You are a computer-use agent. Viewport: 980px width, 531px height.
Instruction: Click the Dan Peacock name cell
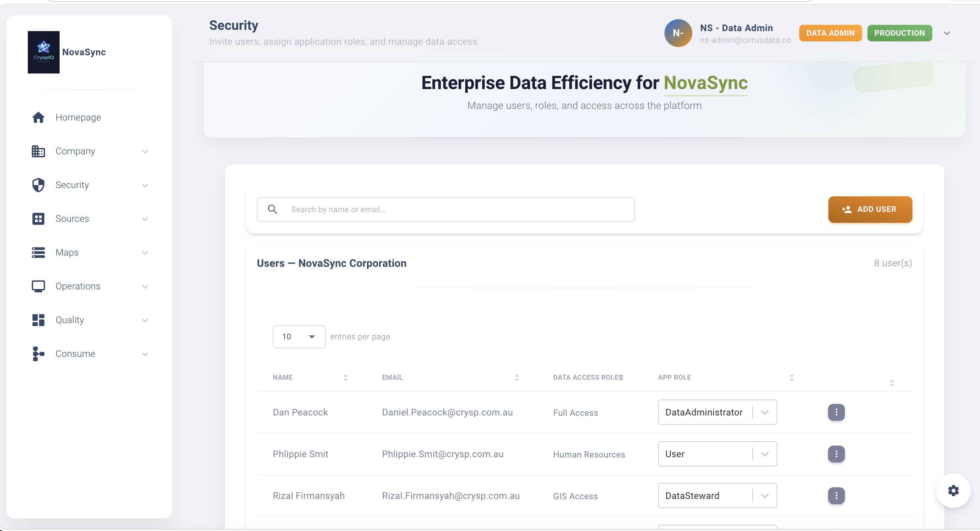coord(300,412)
